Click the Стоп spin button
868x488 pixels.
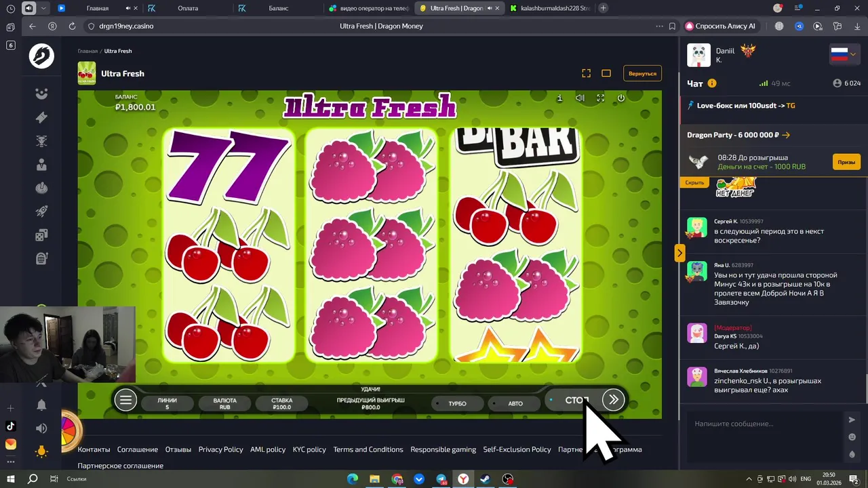[x=574, y=400]
